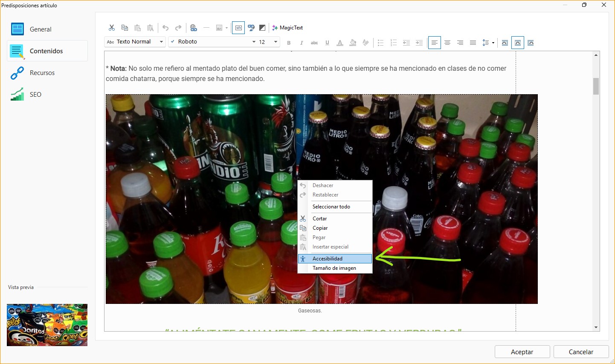Choose Seleccionar todo in context menu

335,207
